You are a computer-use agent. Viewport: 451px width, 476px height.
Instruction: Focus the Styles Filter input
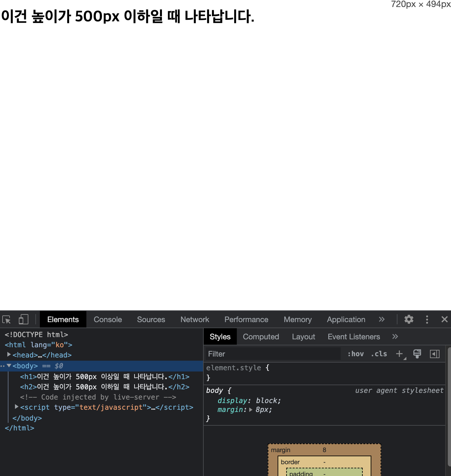[x=273, y=354]
